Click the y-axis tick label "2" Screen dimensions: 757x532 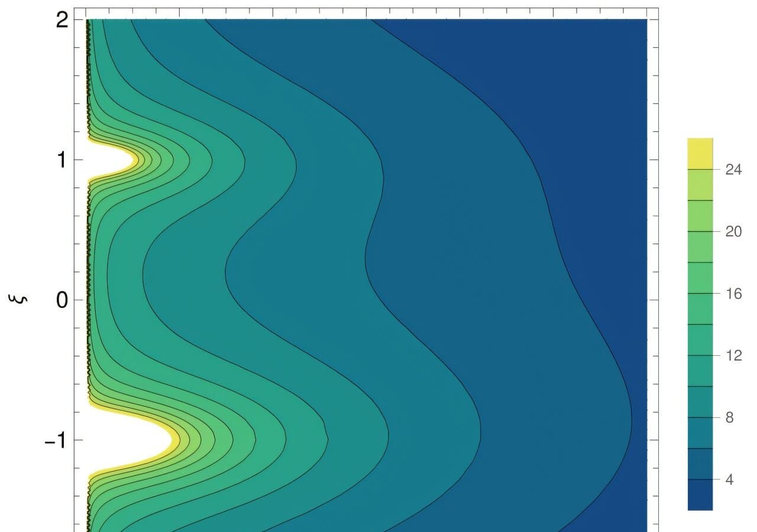(x=62, y=20)
